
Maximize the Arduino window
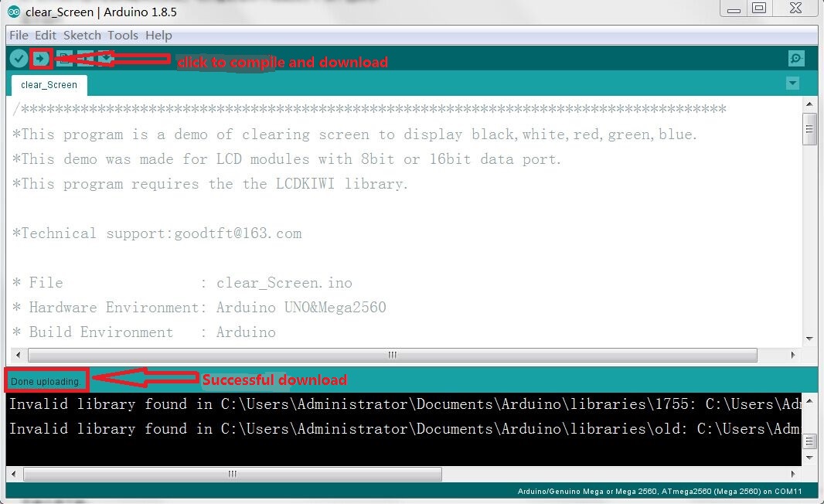759,9
